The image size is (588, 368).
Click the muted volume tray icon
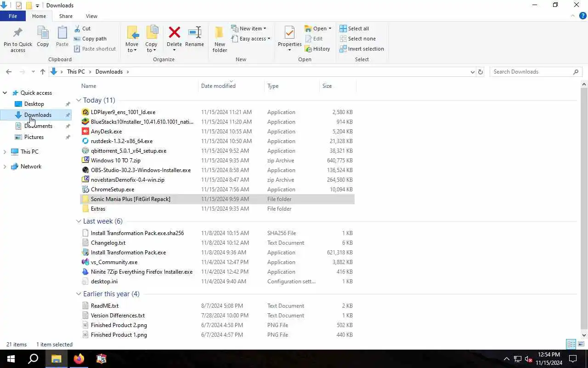click(528, 359)
